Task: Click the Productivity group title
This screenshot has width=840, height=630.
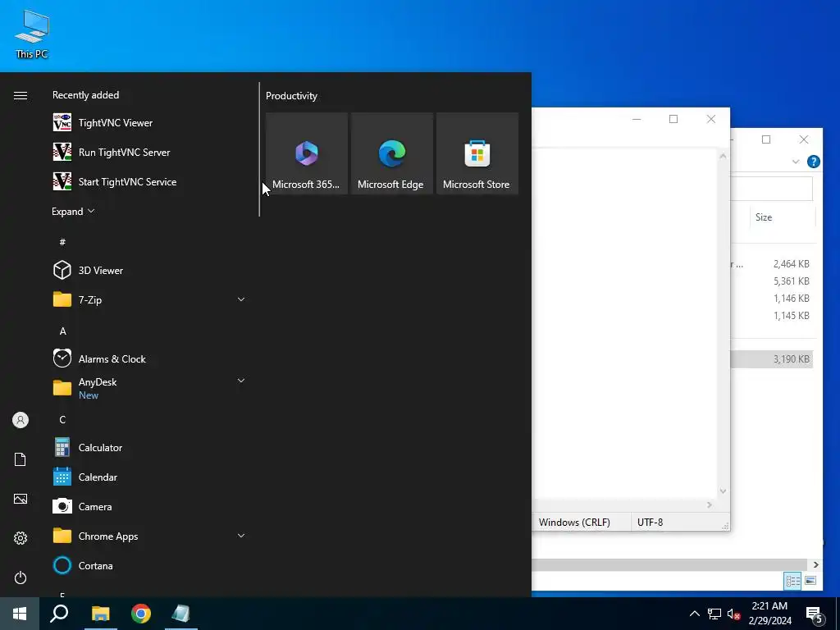Action: click(x=291, y=96)
